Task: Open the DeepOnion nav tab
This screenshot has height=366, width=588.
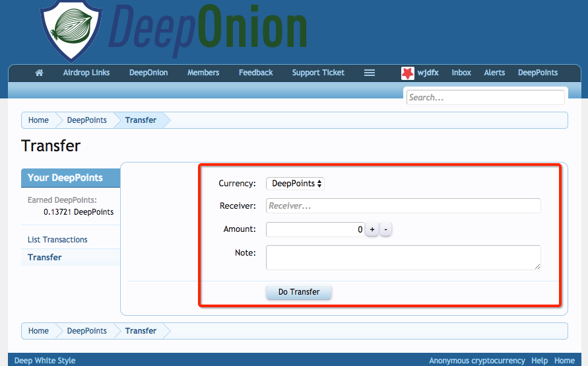Action: tap(148, 73)
